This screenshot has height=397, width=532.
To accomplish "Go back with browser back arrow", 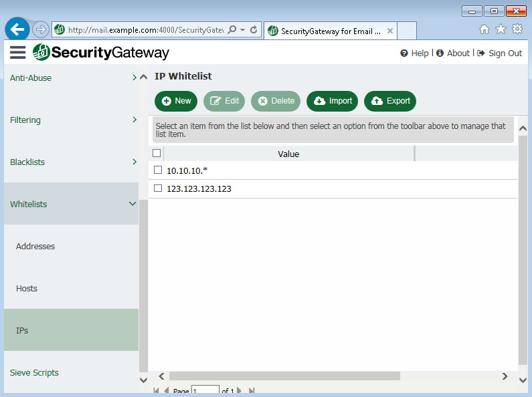I will coord(17,29).
